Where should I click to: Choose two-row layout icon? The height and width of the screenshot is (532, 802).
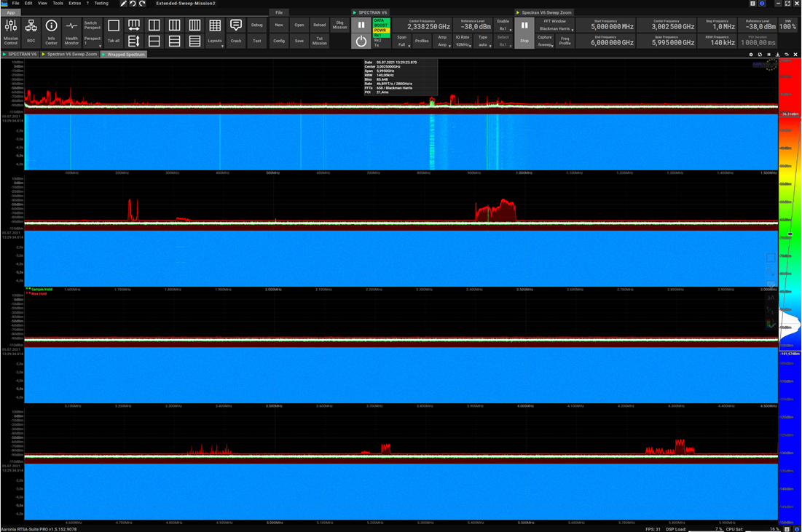tap(154, 41)
